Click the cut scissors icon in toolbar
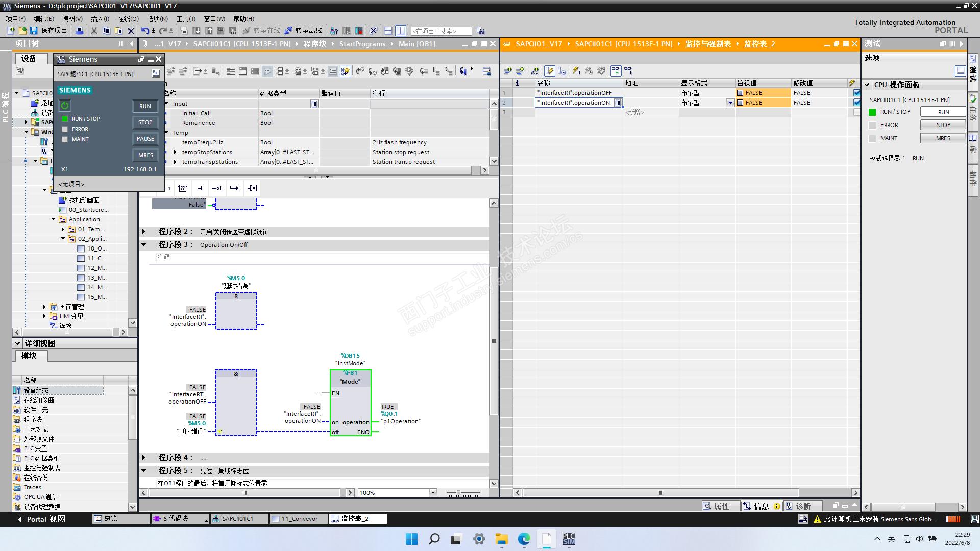The width and height of the screenshot is (980, 551). coord(94,31)
